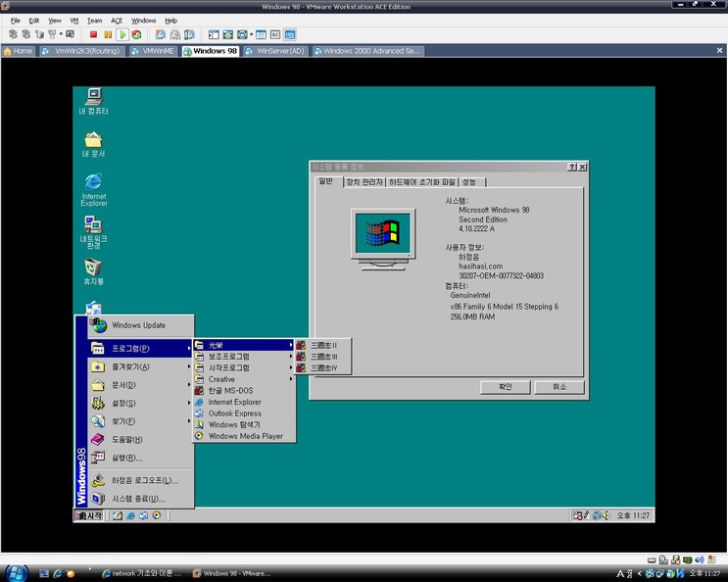Expand the Creative program group
The image size is (728, 582).
click(x=244, y=379)
